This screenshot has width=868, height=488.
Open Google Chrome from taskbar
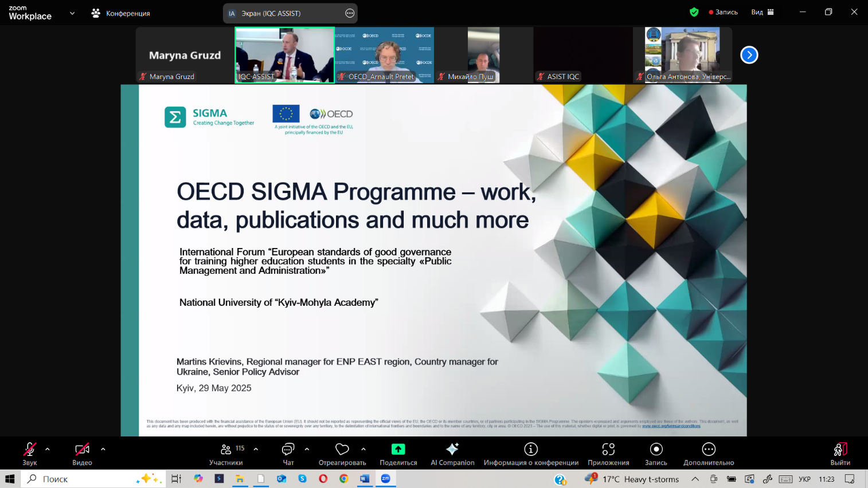pyautogui.click(x=343, y=479)
